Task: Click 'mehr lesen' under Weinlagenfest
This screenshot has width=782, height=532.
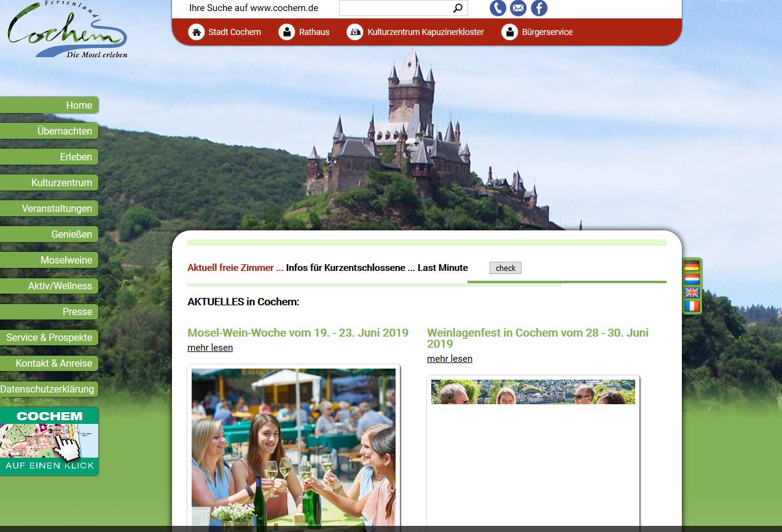Action: (450, 359)
